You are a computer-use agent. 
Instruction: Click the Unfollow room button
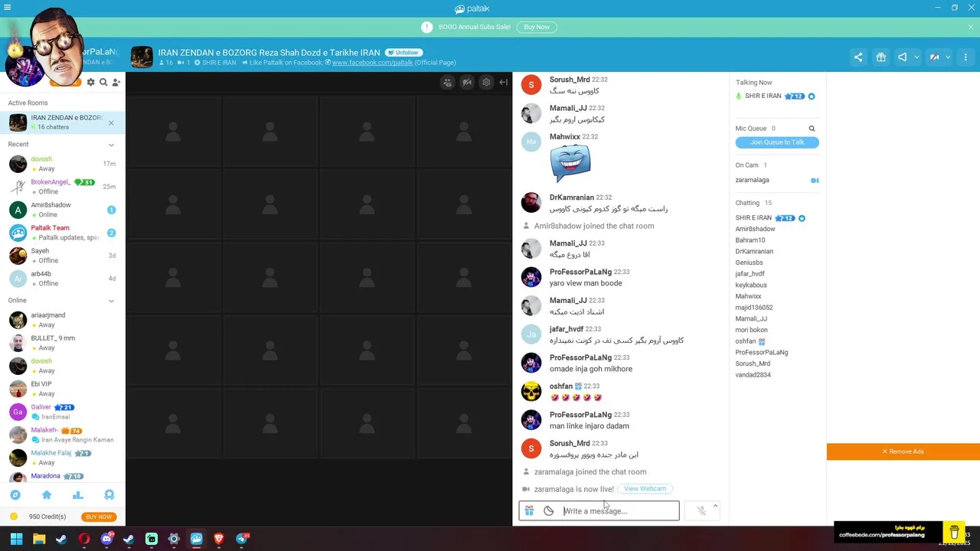tap(403, 53)
